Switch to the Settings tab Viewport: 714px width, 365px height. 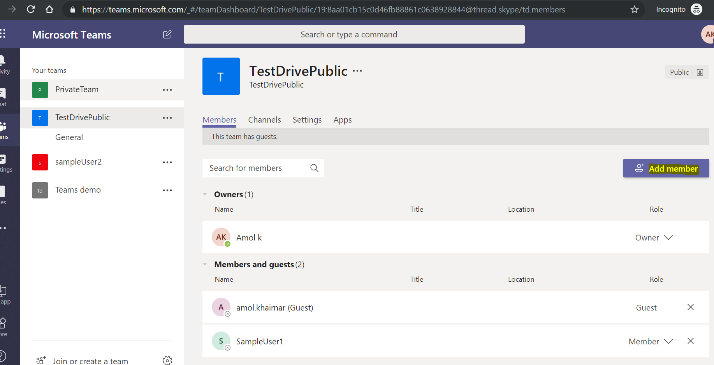pyautogui.click(x=307, y=120)
